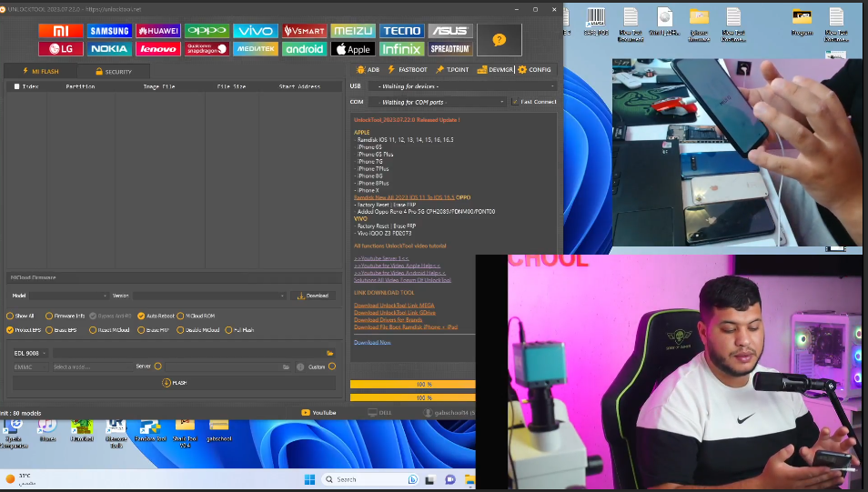Select the MediaTek brand icon
This screenshot has height=492, width=868.
[256, 49]
